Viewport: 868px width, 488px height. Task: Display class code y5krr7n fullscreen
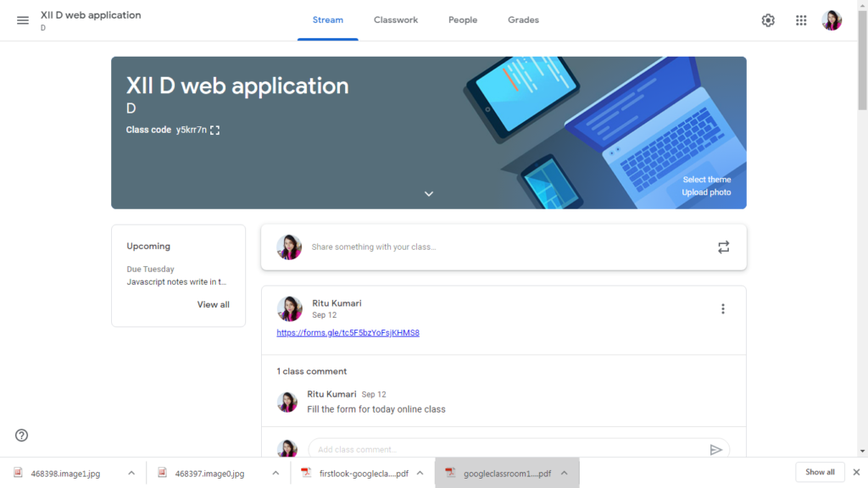(x=214, y=130)
